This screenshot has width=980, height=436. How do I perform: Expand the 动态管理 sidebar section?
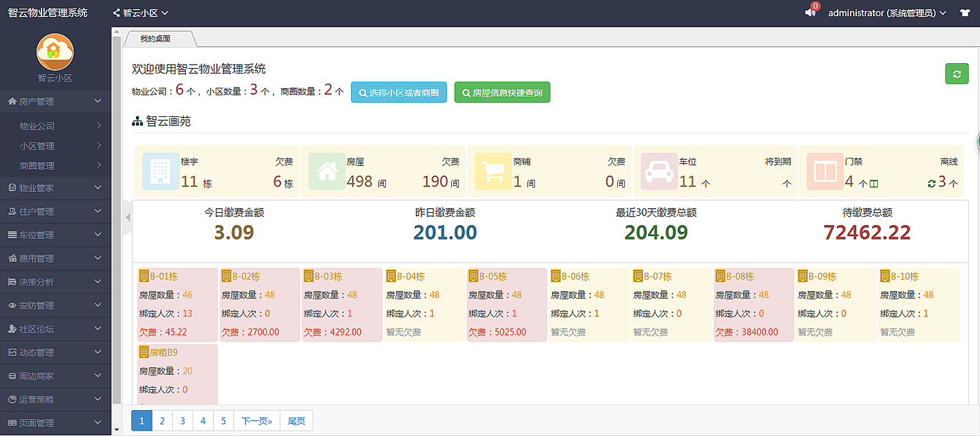(x=55, y=352)
